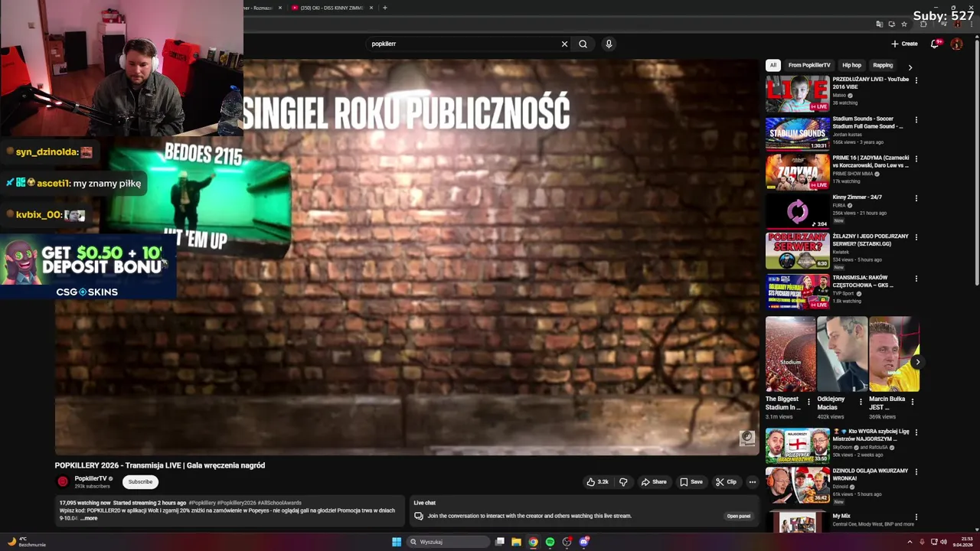Open options for TRANSMISJA: RAKÓW CZĘSTOCHOWA video
The height and width of the screenshot is (551, 980).
pos(916,279)
